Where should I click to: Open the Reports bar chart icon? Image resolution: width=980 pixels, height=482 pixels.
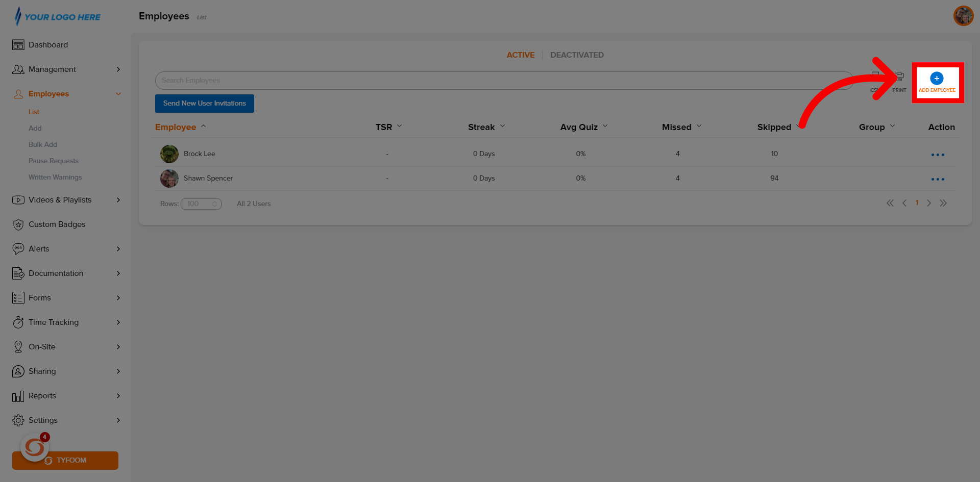point(18,395)
